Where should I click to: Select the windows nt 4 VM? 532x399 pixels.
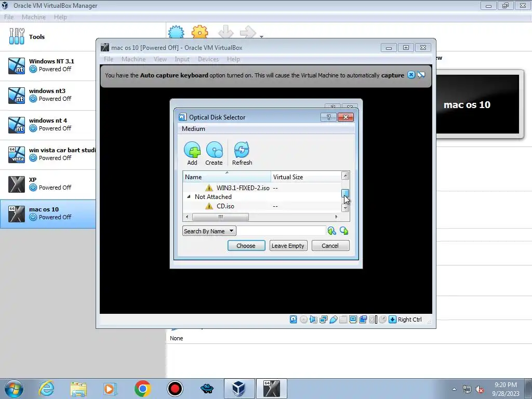pyautogui.click(x=48, y=125)
